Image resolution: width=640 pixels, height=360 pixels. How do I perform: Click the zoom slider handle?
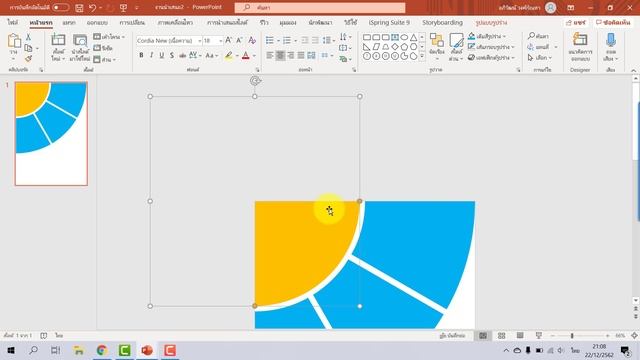coord(572,336)
